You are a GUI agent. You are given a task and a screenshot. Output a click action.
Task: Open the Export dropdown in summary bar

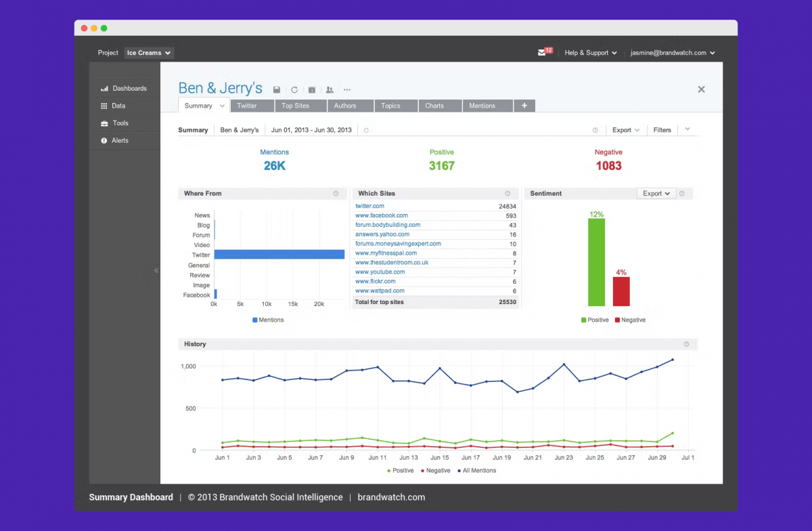click(626, 130)
